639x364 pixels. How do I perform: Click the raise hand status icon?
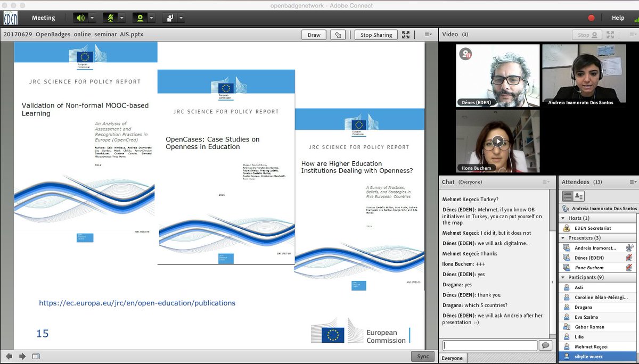tap(170, 18)
